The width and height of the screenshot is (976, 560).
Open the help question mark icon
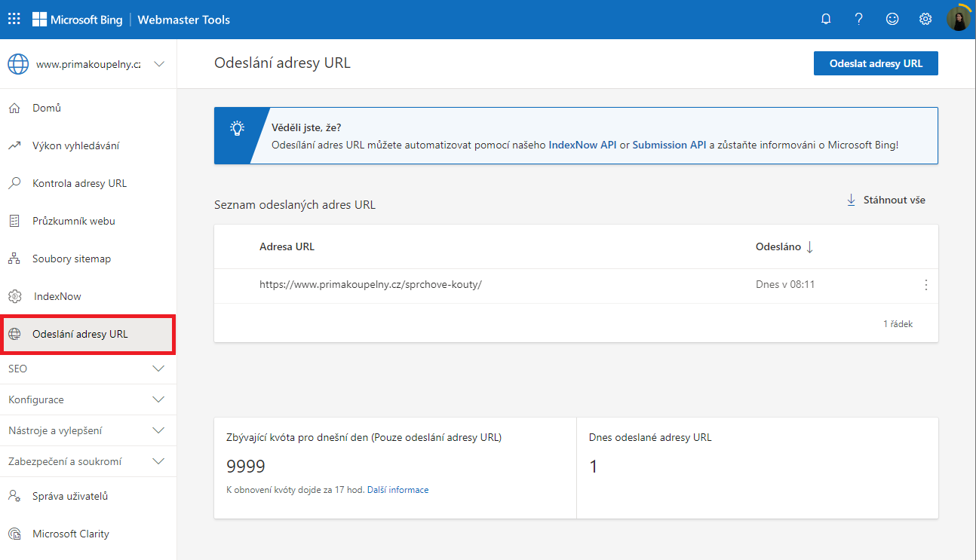pyautogui.click(x=859, y=20)
